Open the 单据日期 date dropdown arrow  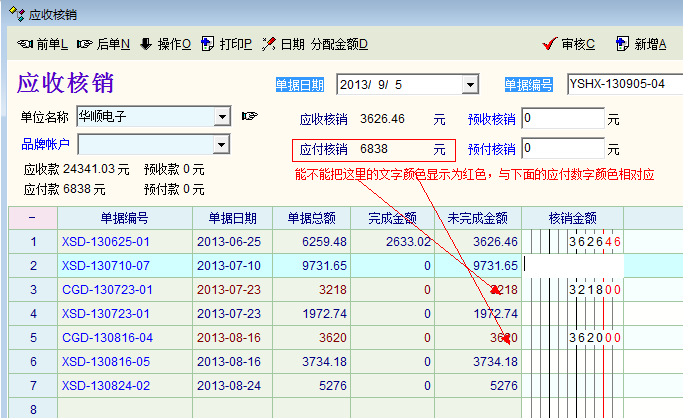coord(469,84)
